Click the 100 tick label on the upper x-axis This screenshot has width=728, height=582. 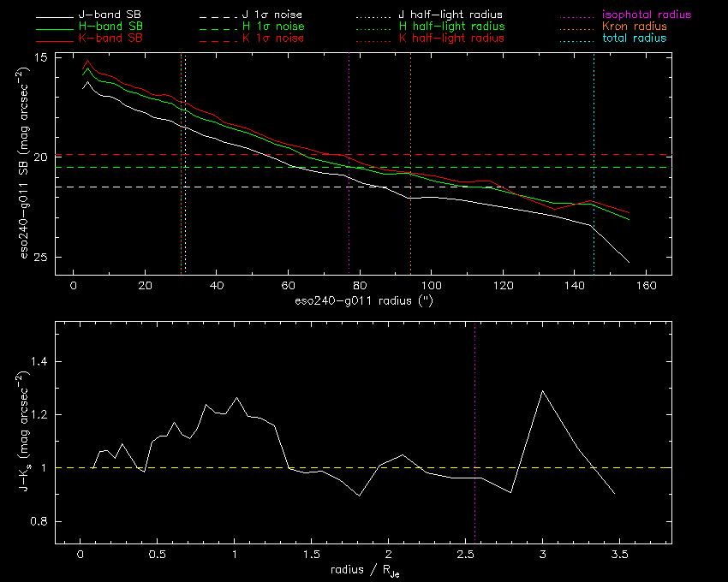[x=431, y=286]
